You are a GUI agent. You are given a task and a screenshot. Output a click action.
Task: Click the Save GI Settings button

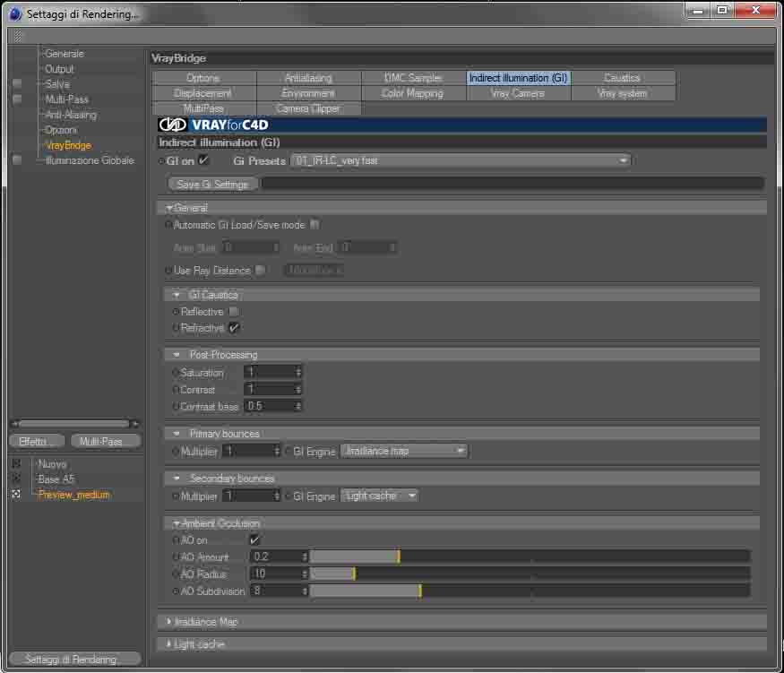tap(212, 184)
